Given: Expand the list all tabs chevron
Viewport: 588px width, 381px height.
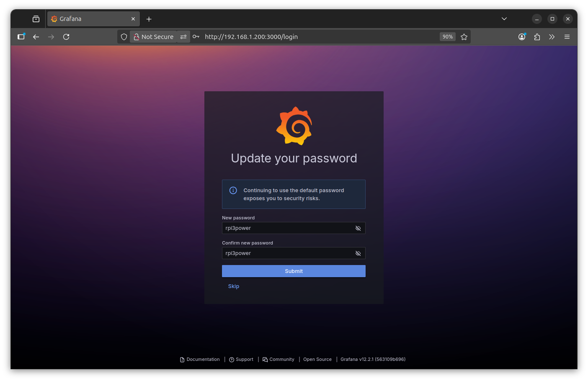Looking at the screenshot, I should pos(504,19).
